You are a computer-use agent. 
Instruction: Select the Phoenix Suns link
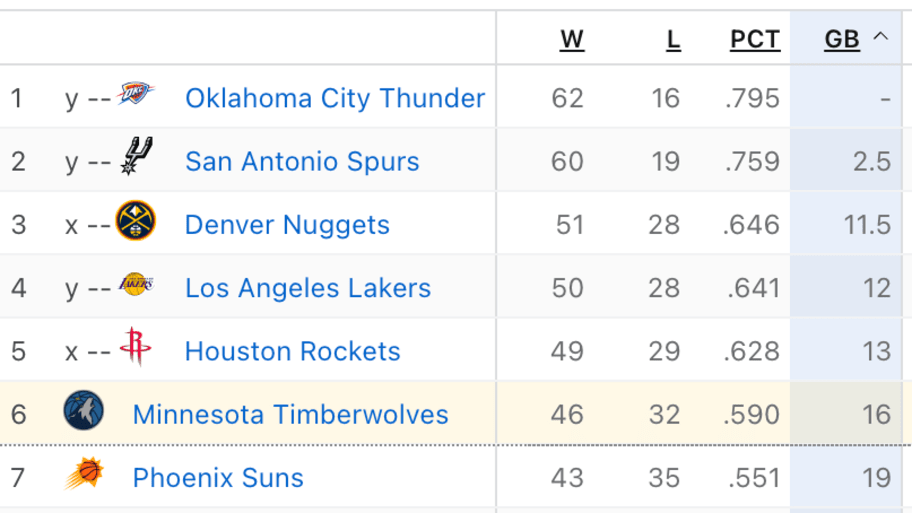[x=218, y=478]
